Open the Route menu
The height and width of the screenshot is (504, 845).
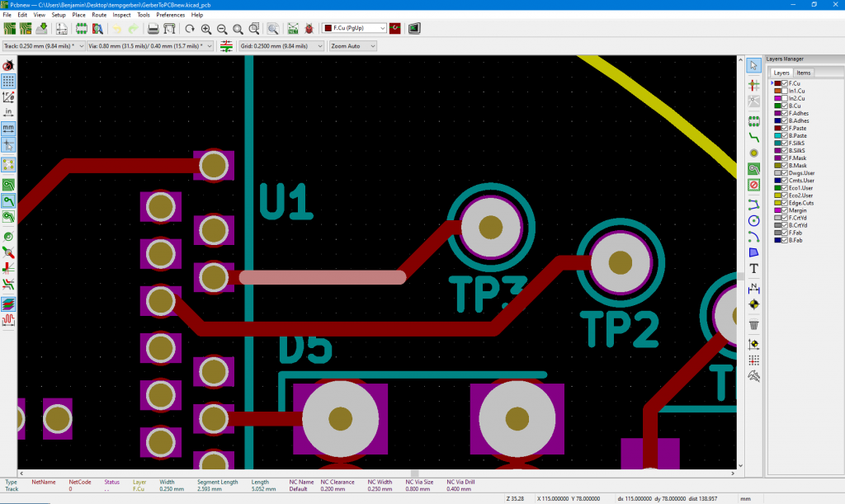point(99,15)
